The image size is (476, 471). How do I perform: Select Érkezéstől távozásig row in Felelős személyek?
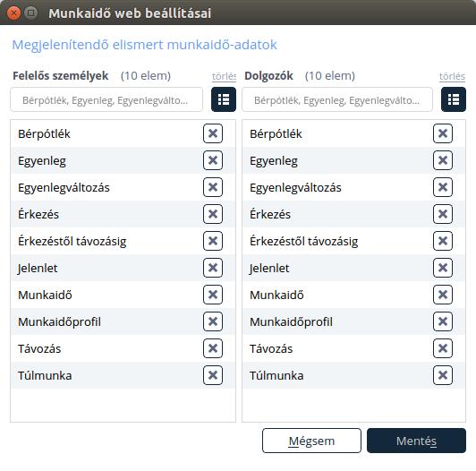click(x=123, y=241)
